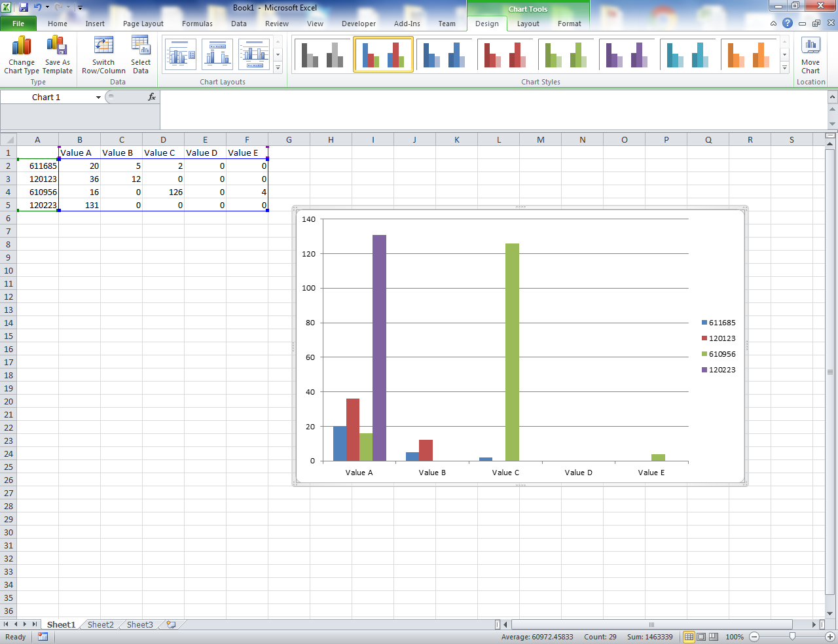Insert a new worksheet tab

click(171, 624)
